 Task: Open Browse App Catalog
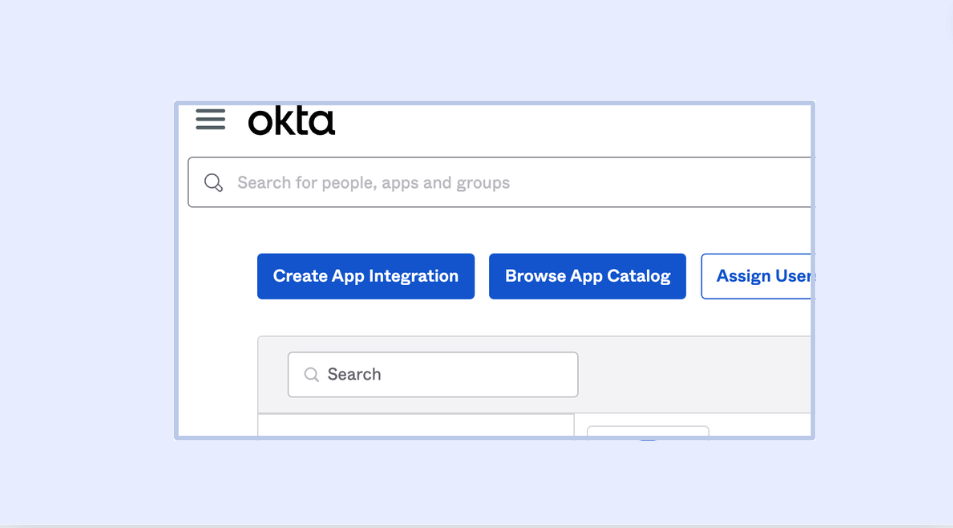pos(587,276)
